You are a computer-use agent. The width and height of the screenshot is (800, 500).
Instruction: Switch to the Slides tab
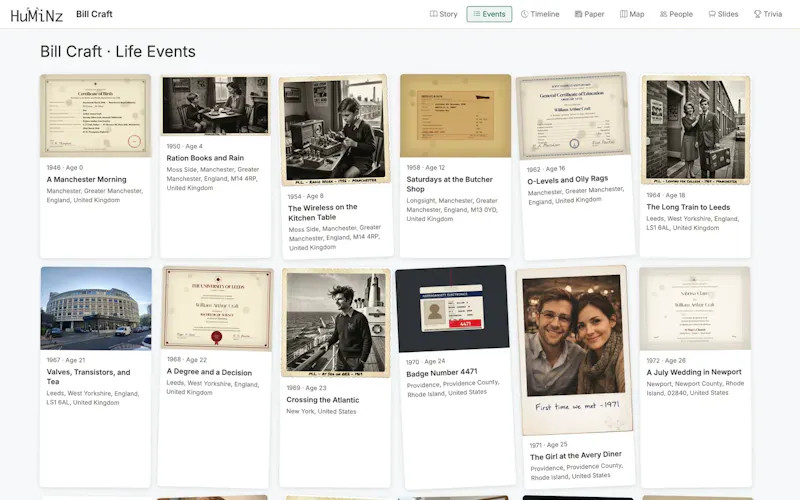point(723,14)
